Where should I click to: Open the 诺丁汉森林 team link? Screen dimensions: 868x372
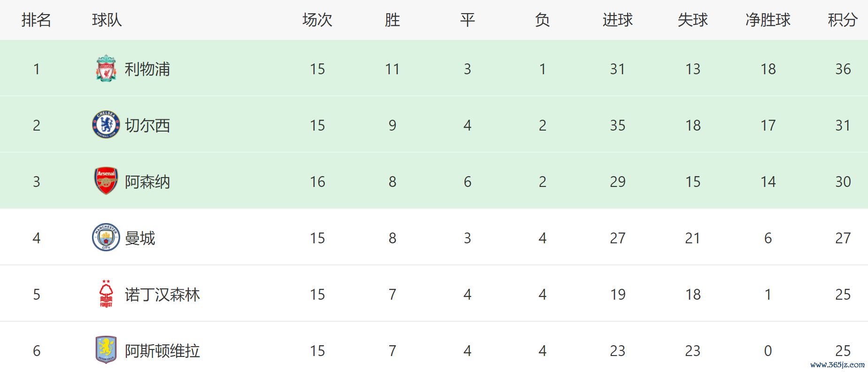pos(162,294)
